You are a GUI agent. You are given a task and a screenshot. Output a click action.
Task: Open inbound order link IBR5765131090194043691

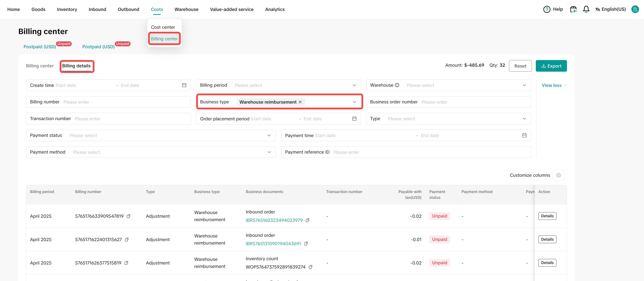tap(273, 243)
